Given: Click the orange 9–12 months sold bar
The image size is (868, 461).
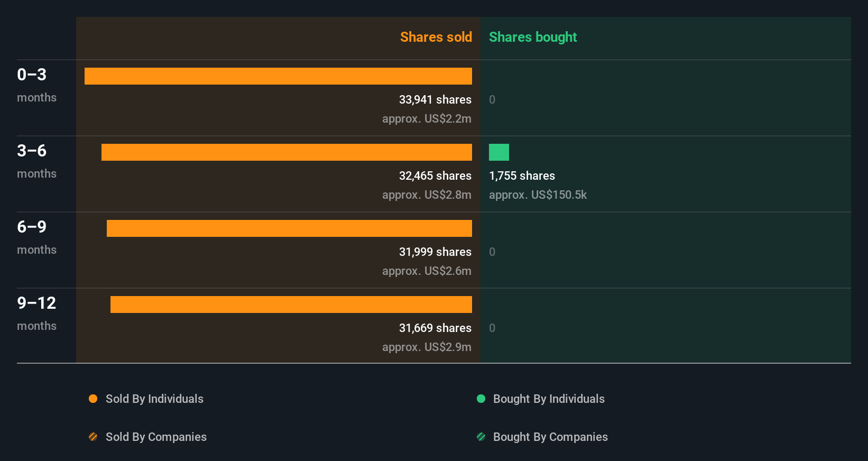Looking at the screenshot, I should point(291,305).
